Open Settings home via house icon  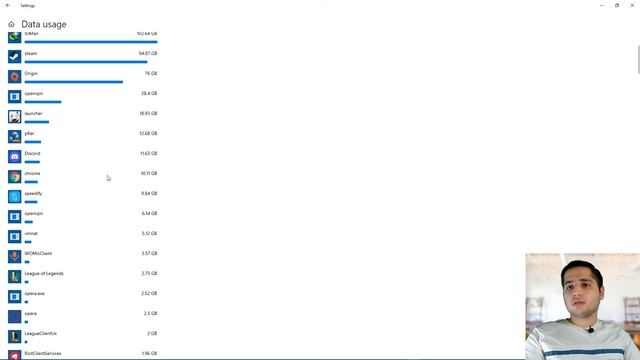11,24
